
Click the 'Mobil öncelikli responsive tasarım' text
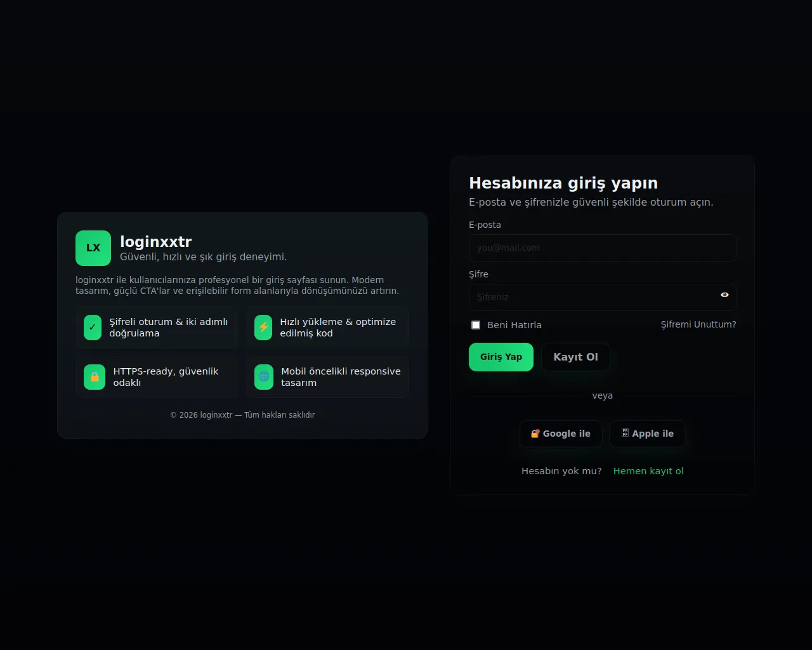(x=341, y=377)
